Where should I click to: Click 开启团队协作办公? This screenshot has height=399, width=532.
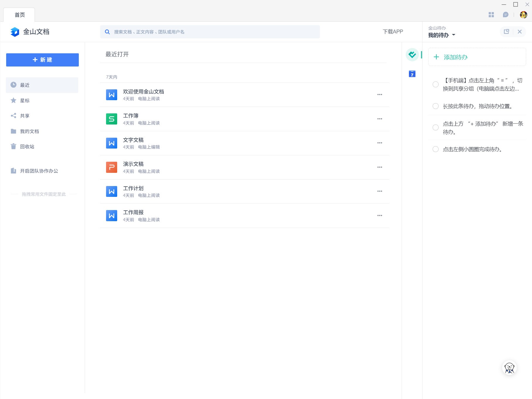click(39, 171)
